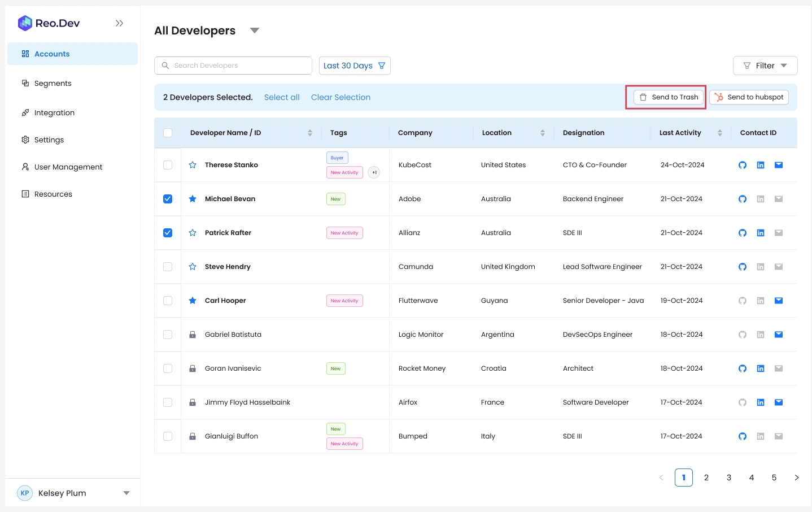
Task: Open LinkedIn profile for Patrick Rafter
Action: point(761,233)
